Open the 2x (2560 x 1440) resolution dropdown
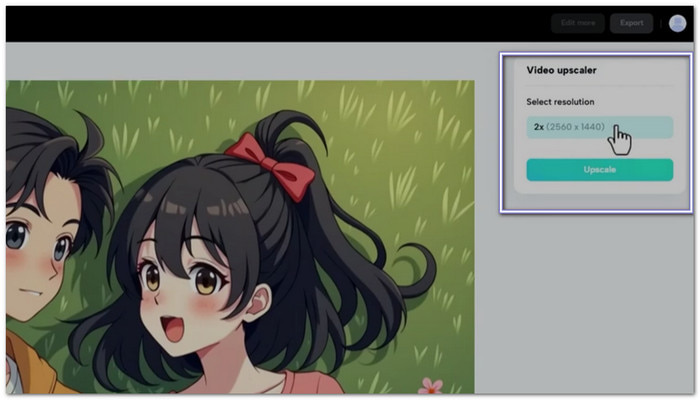This screenshot has height=400, width=700. [x=600, y=127]
